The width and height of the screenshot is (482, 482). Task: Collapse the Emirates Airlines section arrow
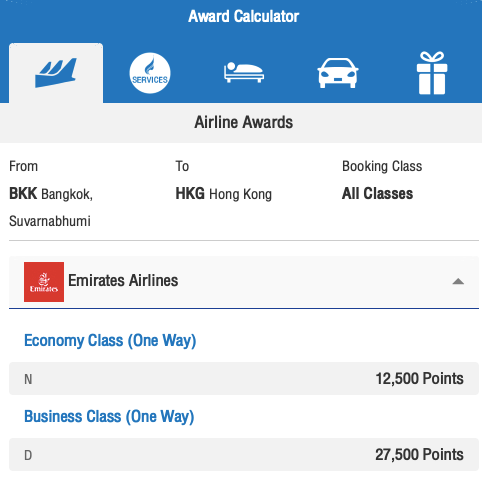click(x=458, y=282)
